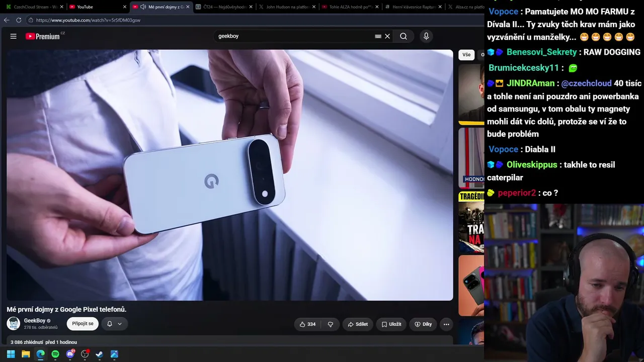Open the TRAGÉDIE recommended video thumbnail

(x=471, y=222)
